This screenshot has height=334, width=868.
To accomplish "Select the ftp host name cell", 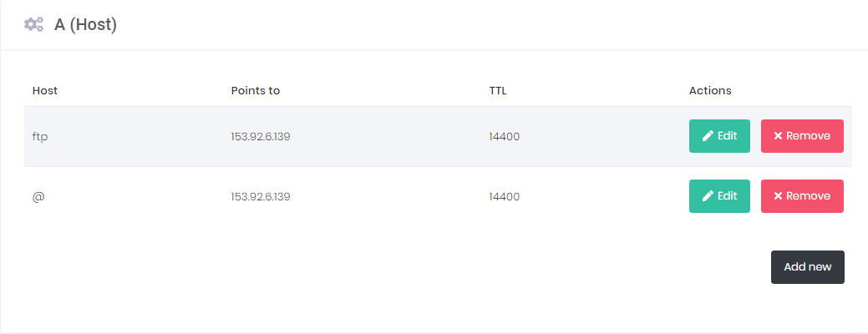I will tap(40, 136).
